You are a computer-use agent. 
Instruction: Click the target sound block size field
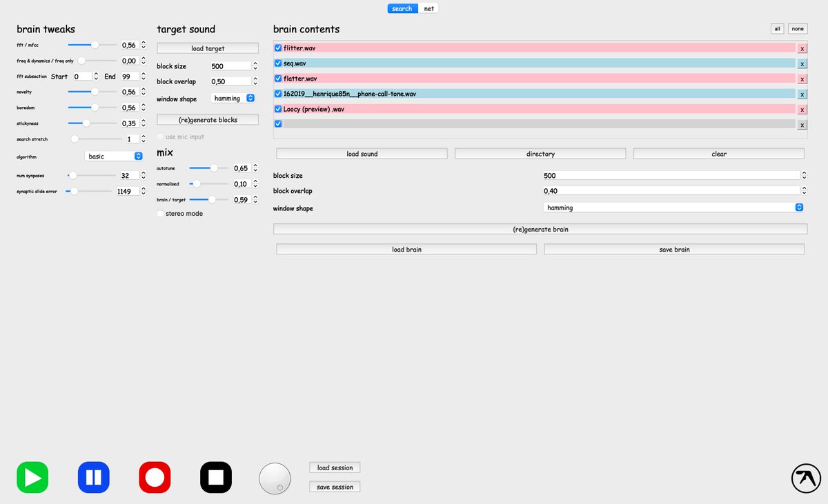click(x=230, y=66)
